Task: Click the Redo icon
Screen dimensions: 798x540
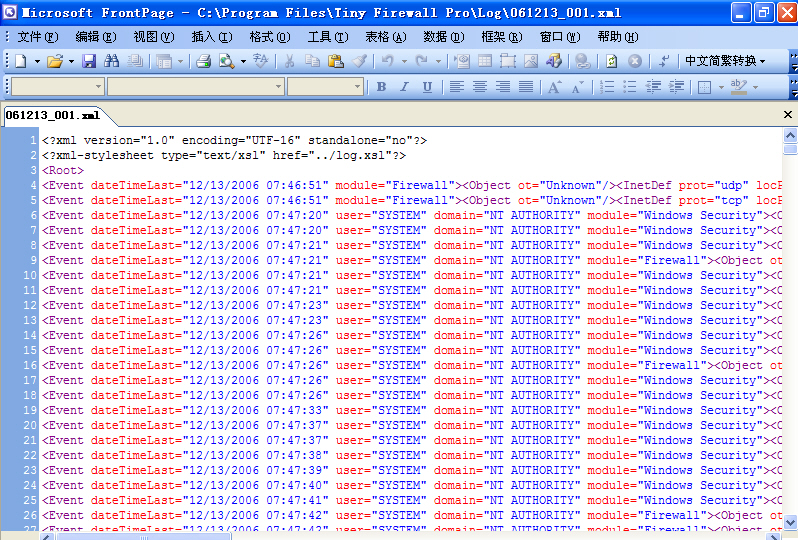Action: click(x=421, y=62)
